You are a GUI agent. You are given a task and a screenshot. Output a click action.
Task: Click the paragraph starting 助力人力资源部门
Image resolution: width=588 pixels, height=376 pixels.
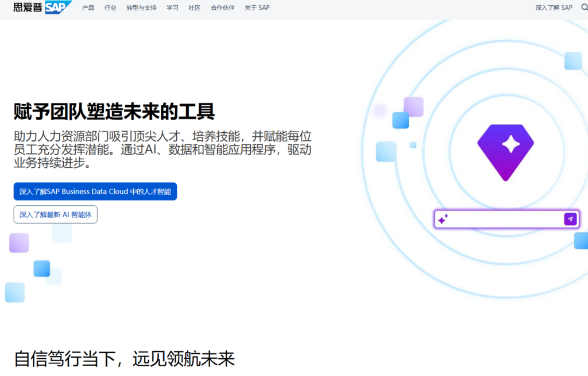pos(163,149)
